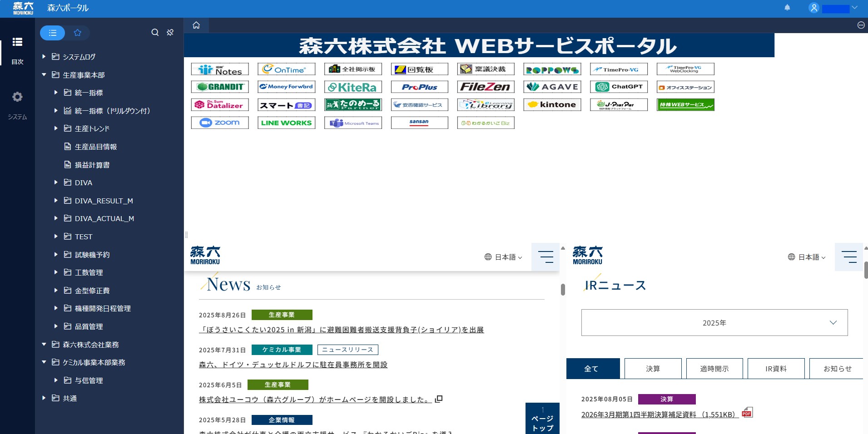This screenshot has width=868, height=434.
Task: Select the お知らせ IR filter tab
Action: pyautogui.click(x=837, y=369)
